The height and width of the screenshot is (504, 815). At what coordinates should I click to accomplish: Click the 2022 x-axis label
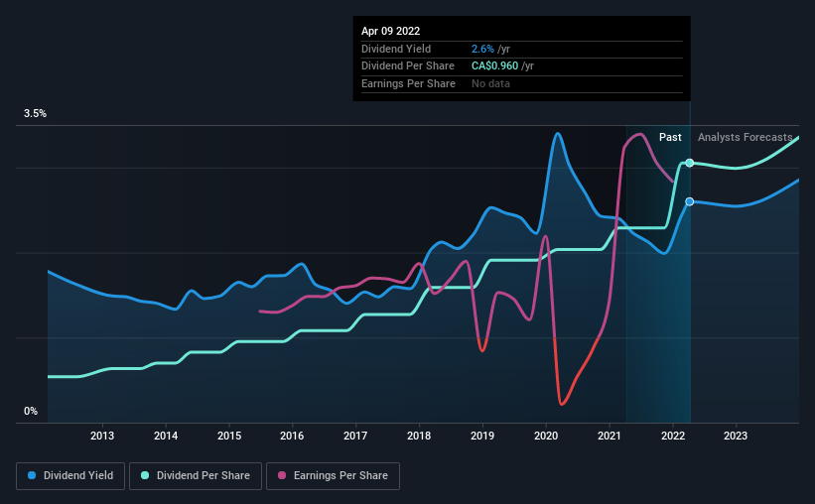[x=673, y=436]
